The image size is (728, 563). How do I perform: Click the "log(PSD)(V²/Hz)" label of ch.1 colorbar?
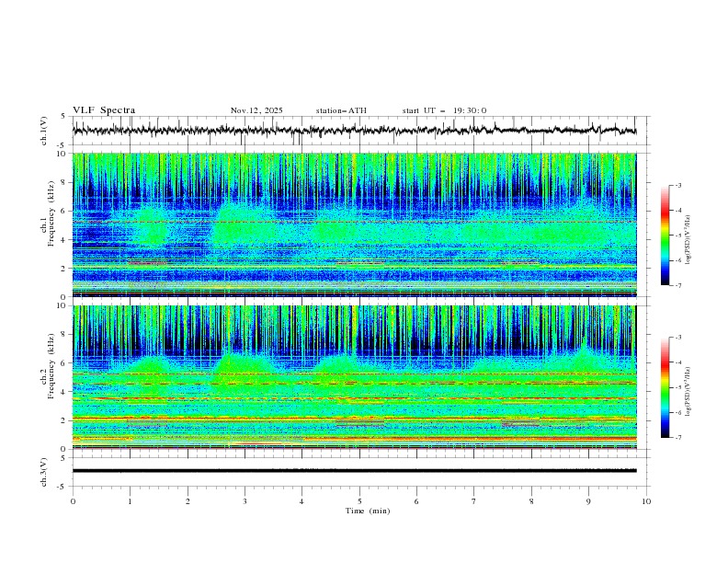(689, 240)
